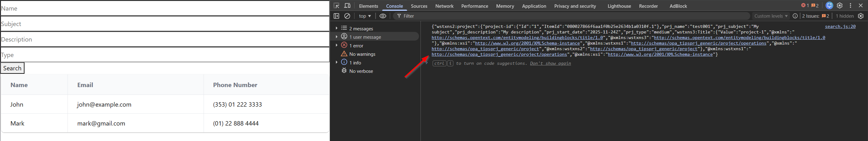The width and height of the screenshot is (868, 141).
Task: Open the DevTools three-dot customize menu
Action: 850,6
